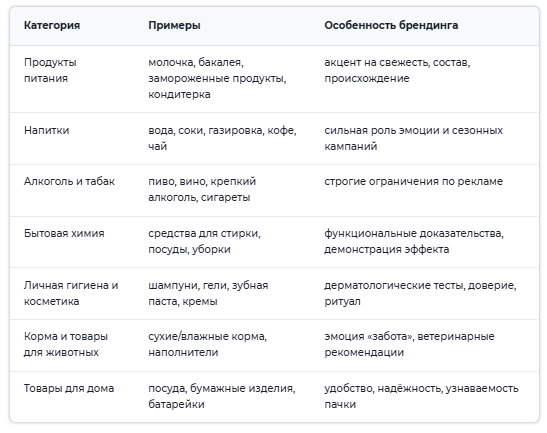Screen dimensions: 547x433
Task: Click the средства для стирки examples cell
Action: 204,241
